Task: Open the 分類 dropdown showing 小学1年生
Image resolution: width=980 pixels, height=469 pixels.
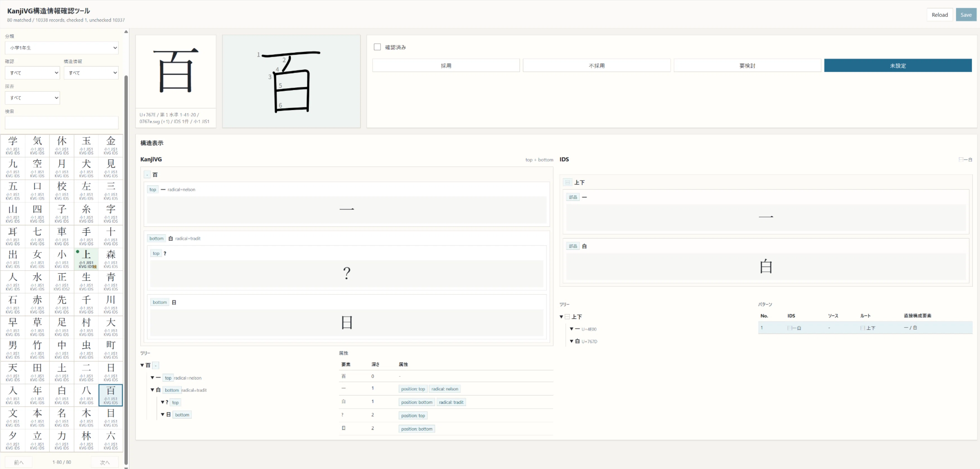Action: click(62, 48)
